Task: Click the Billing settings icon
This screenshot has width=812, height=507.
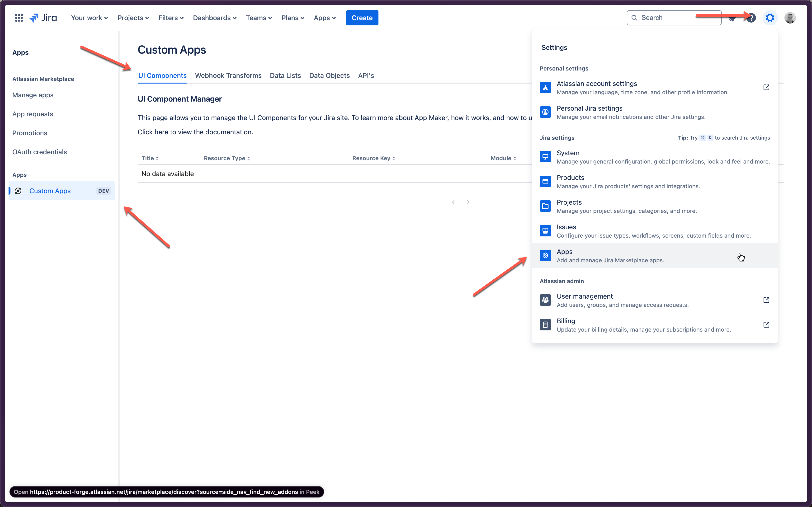Action: coord(546,324)
